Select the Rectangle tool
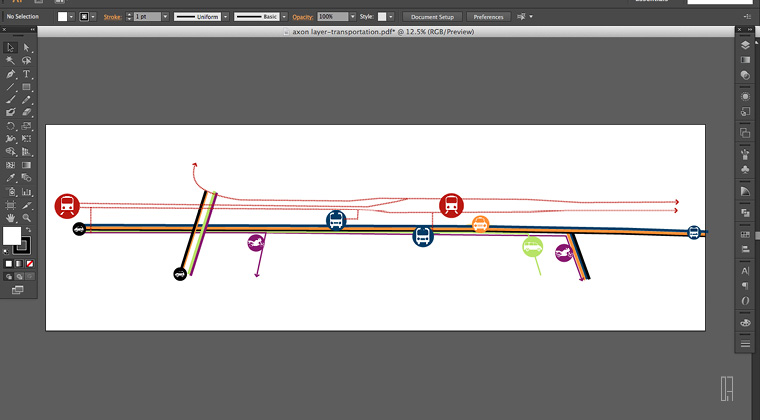This screenshot has width=760, height=420. (27, 87)
